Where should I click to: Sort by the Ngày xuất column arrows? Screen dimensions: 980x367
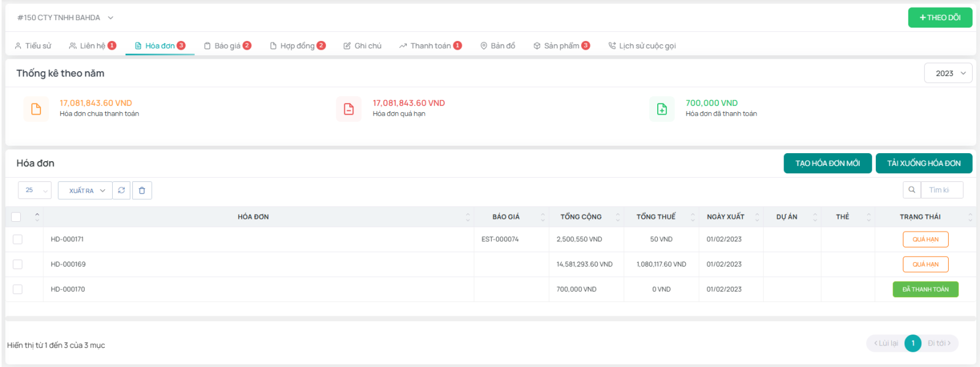[757, 217]
